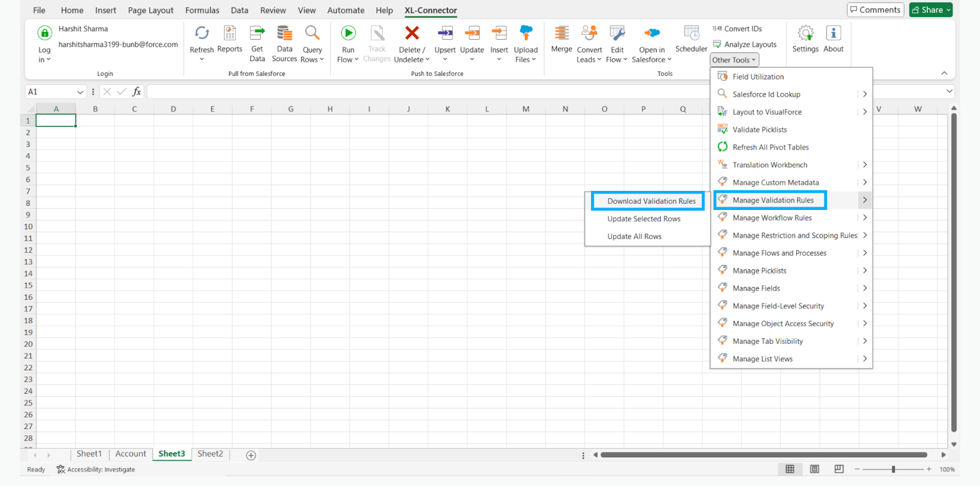Switch to Page Layout view icon
The height and width of the screenshot is (486, 980).
click(815, 469)
